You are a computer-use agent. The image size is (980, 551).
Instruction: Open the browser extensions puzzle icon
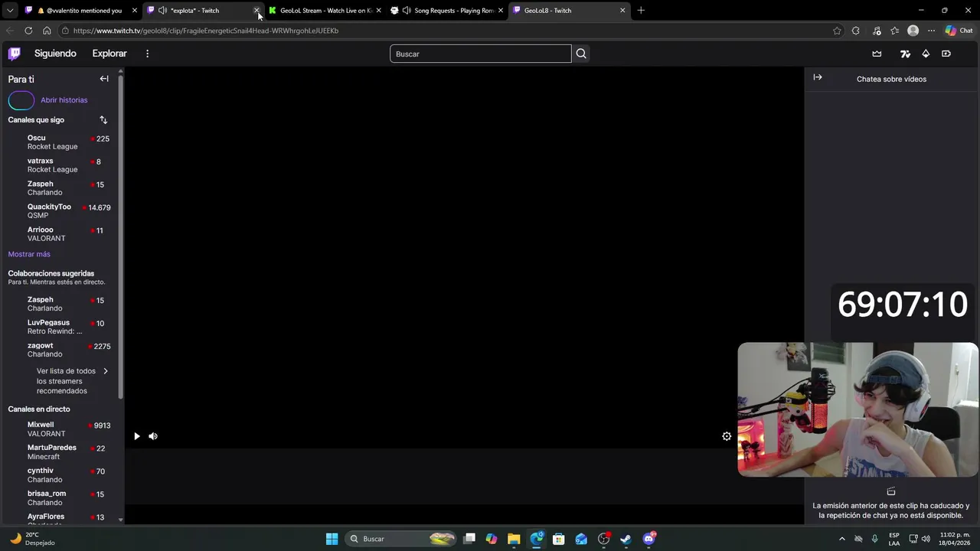(855, 31)
